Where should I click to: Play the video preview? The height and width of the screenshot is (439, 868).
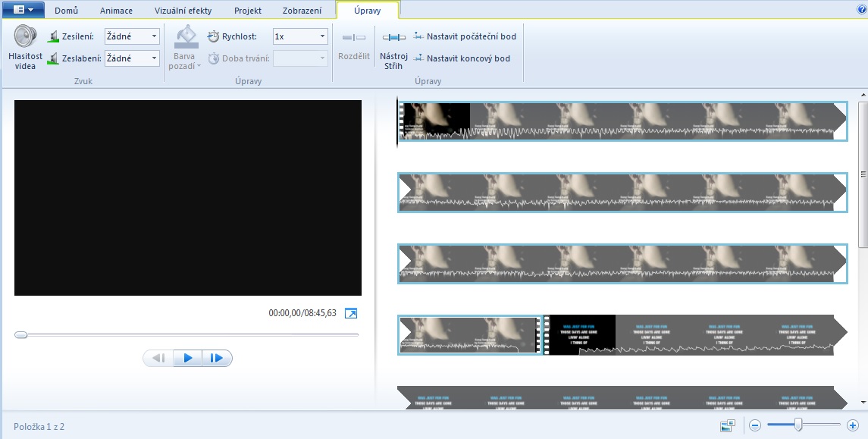tap(188, 358)
